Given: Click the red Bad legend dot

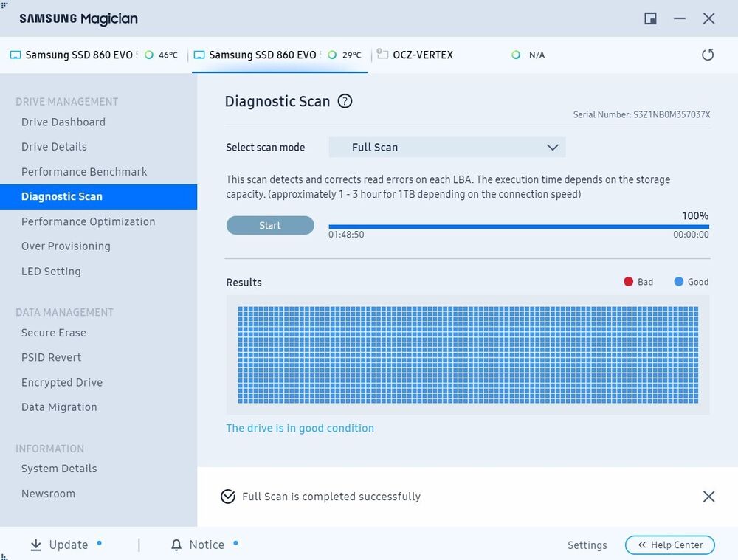Looking at the screenshot, I should [628, 281].
